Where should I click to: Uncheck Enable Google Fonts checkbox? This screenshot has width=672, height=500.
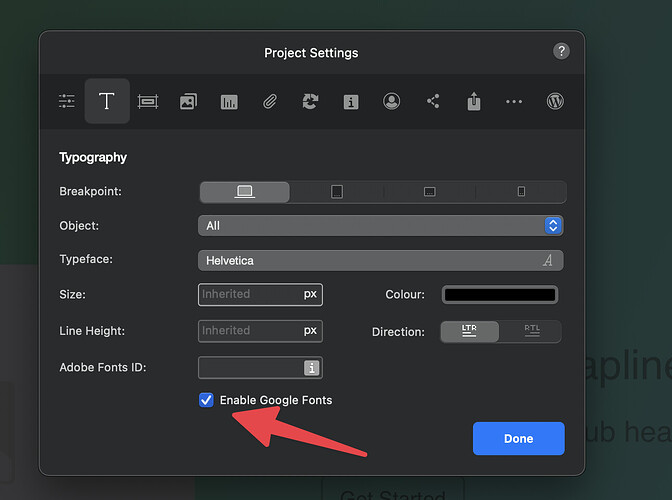206,400
